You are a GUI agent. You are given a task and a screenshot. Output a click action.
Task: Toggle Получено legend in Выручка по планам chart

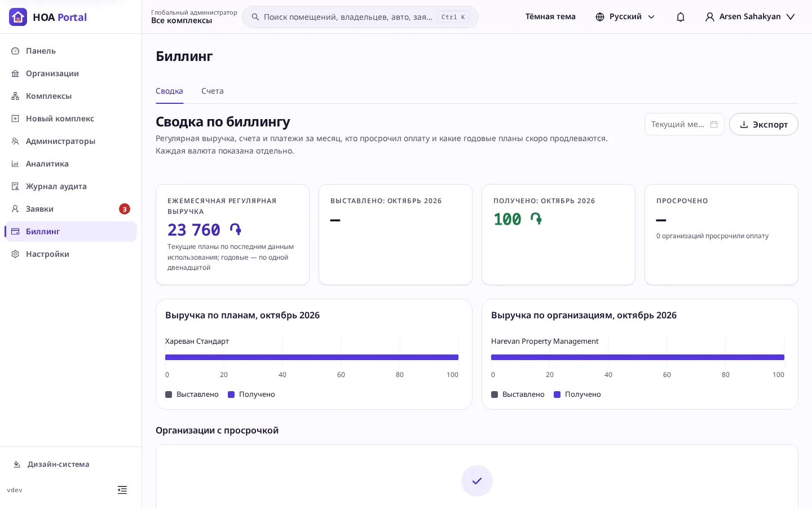point(251,395)
